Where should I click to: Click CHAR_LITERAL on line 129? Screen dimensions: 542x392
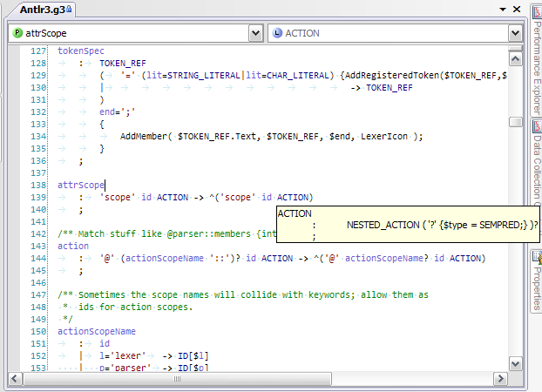click(x=298, y=76)
